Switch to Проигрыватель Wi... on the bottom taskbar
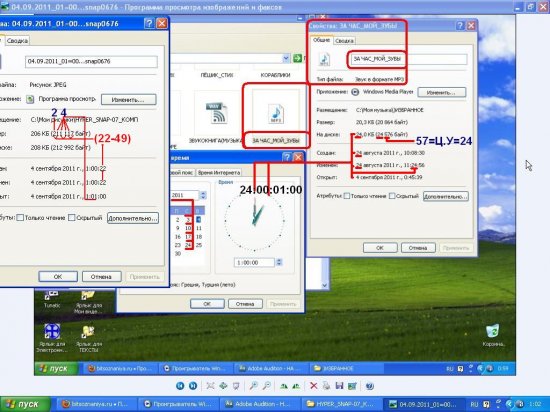The width and height of the screenshot is (550, 412). point(178,404)
